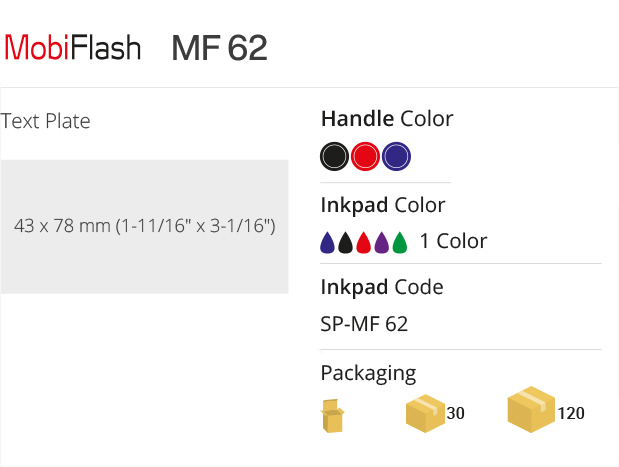Click the gray 43 x 78 mm text plate
Image resolution: width=619 pixels, height=467 pixels.
[x=144, y=227]
